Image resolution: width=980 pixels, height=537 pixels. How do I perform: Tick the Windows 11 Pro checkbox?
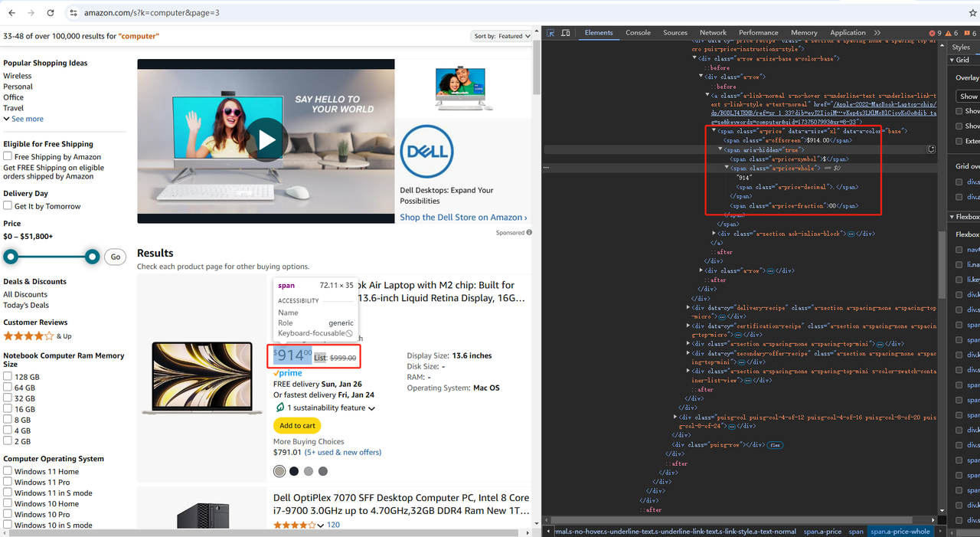(8, 482)
